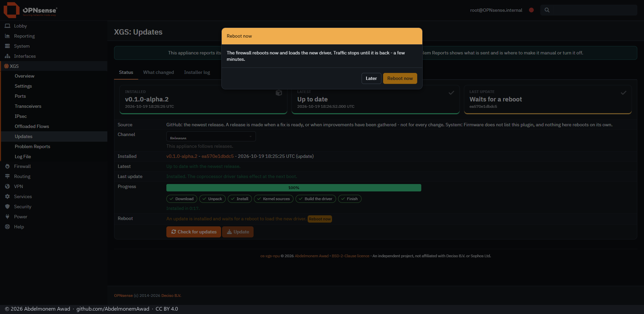This screenshot has height=314, width=644.
Task: Open Offloaded Flows in sidebar
Action: [54, 126]
